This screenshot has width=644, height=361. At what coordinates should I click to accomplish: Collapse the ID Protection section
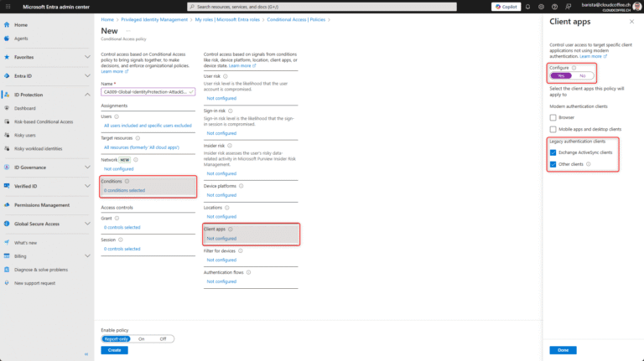click(88, 95)
